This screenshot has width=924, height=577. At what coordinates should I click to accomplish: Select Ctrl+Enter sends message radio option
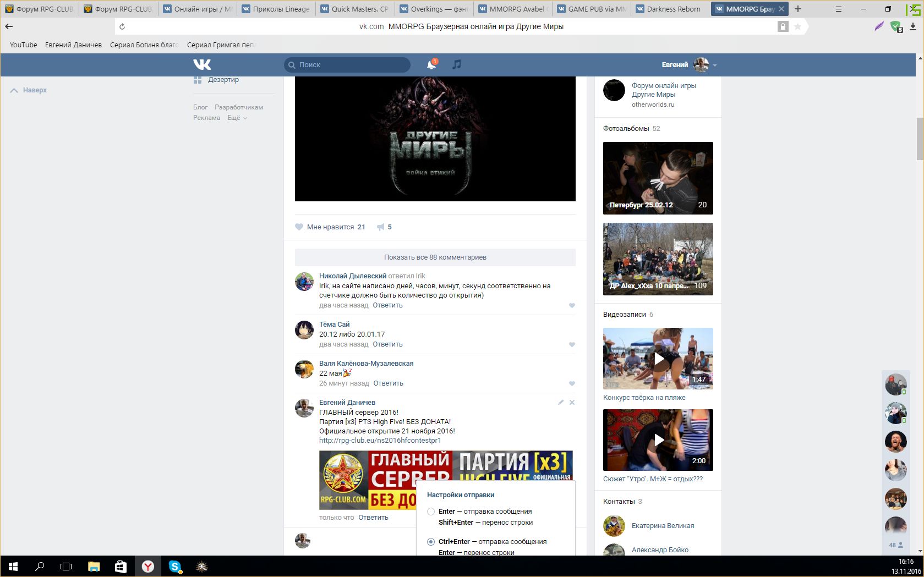click(x=431, y=542)
